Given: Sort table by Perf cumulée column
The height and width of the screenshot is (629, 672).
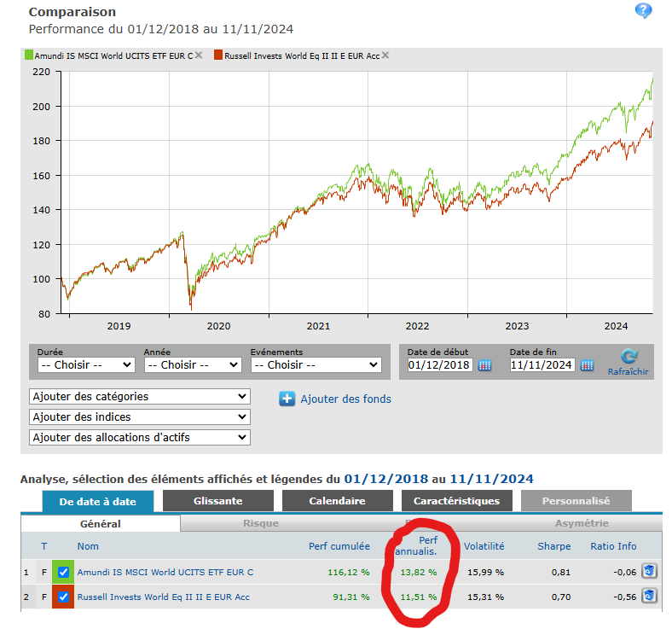Looking at the screenshot, I should pyautogui.click(x=339, y=546).
